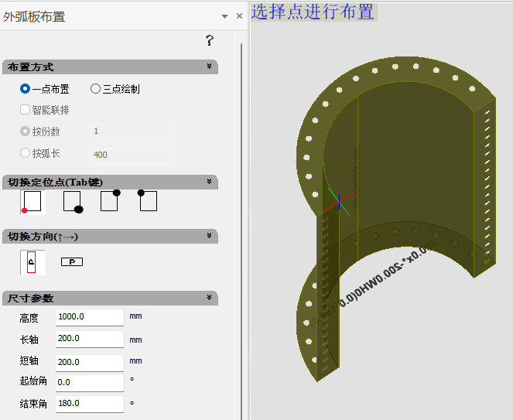Open help via the question mark icon
513x420 pixels.
pyautogui.click(x=209, y=40)
